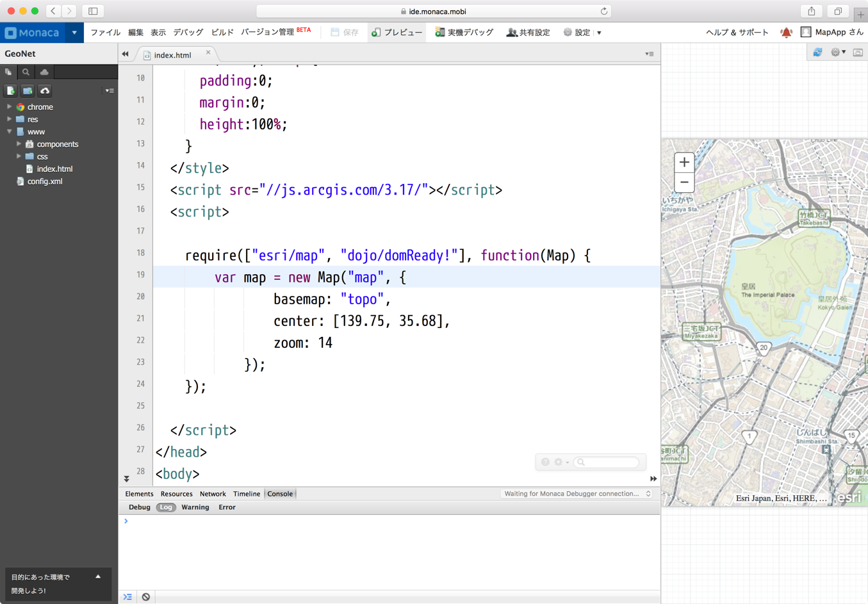Open 共有設定 sharing settings
868x604 pixels.
pyautogui.click(x=528, y=33)
